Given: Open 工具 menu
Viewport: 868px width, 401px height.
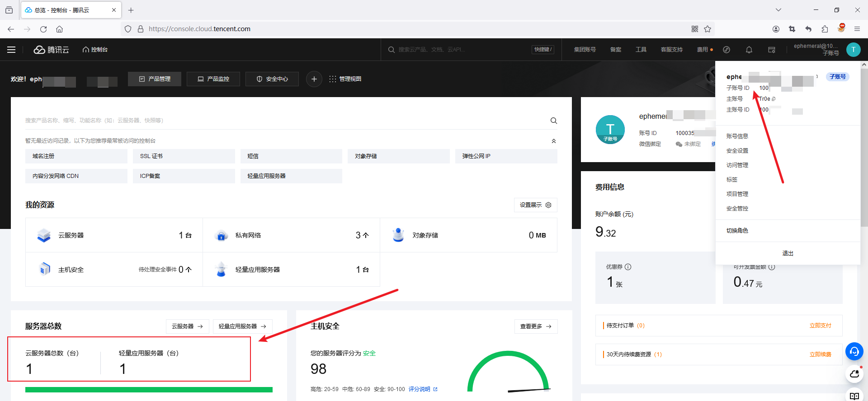Looking at the screenshot, I should click(x=641, y=50).
